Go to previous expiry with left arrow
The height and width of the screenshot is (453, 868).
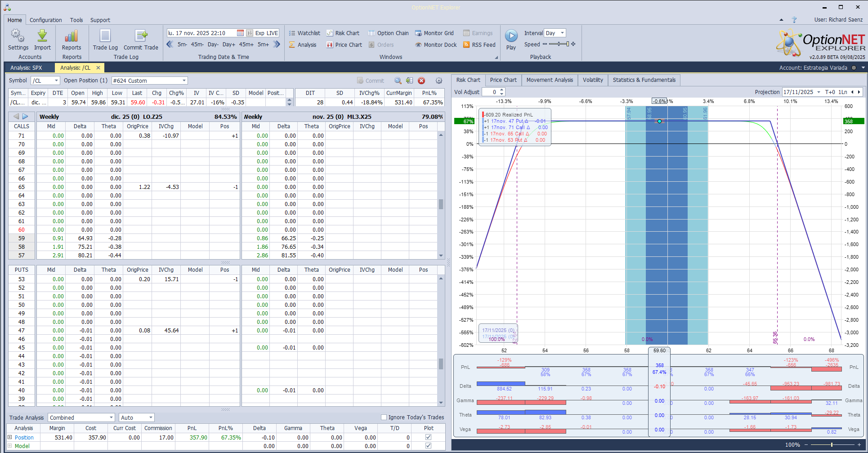(x=16, y=117)
